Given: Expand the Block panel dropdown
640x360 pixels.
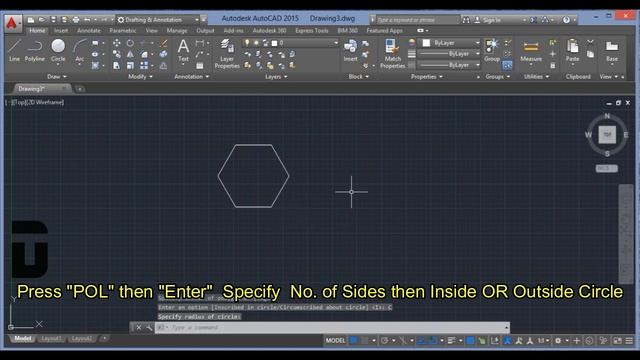Looking at the screenshot, I should point(358,77).
